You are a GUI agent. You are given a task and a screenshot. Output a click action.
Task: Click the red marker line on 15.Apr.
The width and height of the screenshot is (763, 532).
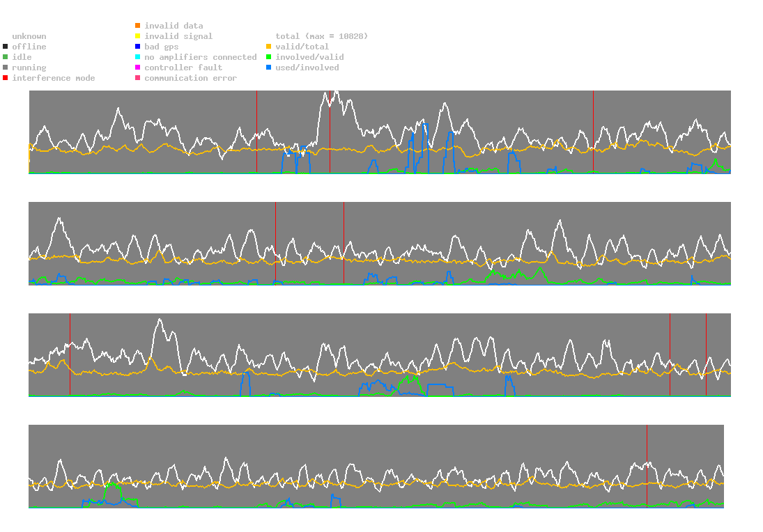point(647,465)
